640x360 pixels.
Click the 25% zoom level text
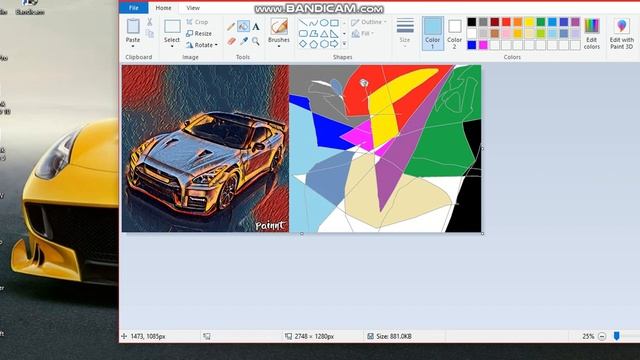point(588,336)
